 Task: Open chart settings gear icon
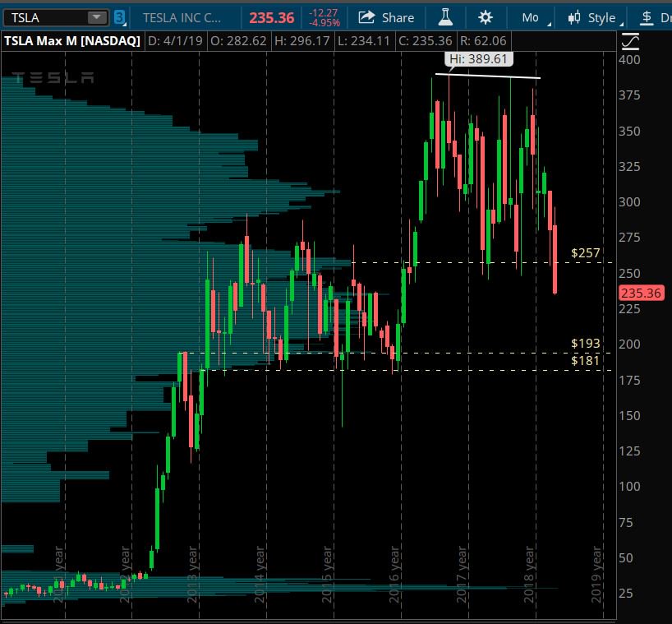pos(486,17)
